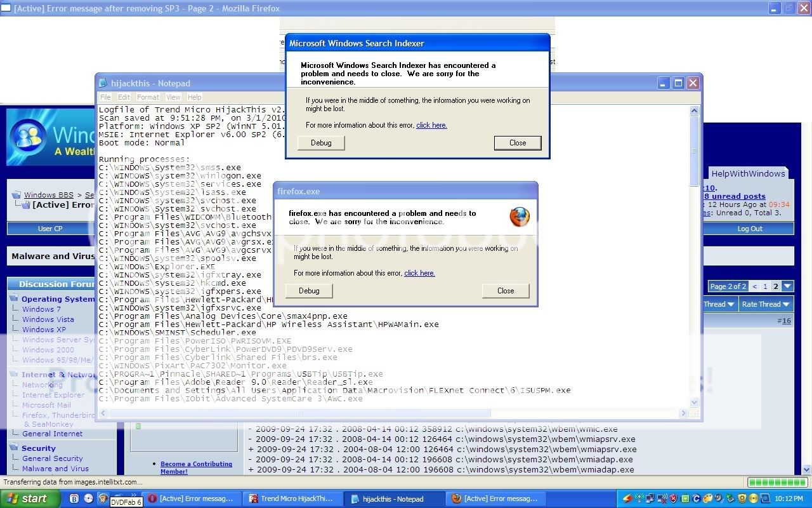Image resolution: width=812 pixels, height=508 pixels.
Task: Open the General Internet forum link
Action: tap(53, 434)
